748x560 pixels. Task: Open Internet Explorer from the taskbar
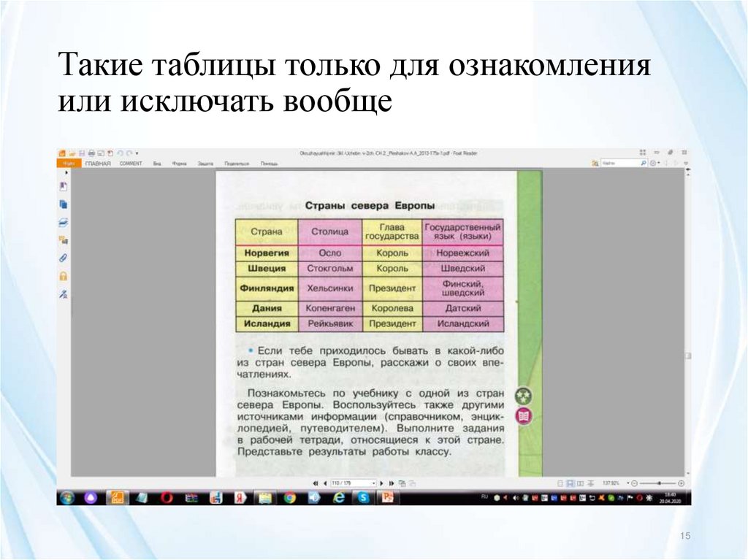339,498
